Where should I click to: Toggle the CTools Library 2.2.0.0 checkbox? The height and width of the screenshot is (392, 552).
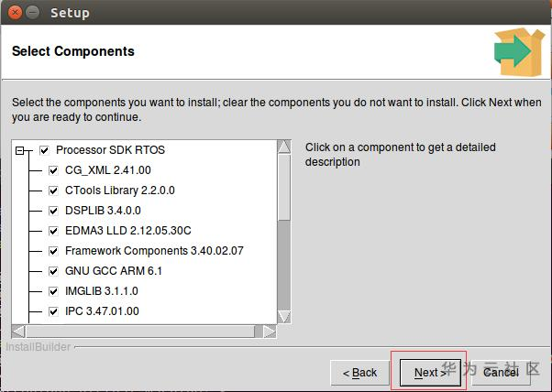coord(53,191)
